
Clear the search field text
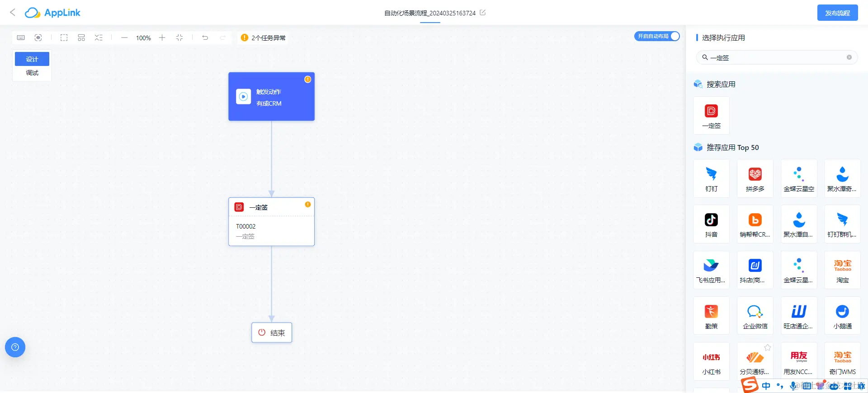pyautogui.click(x=849, y=57)
